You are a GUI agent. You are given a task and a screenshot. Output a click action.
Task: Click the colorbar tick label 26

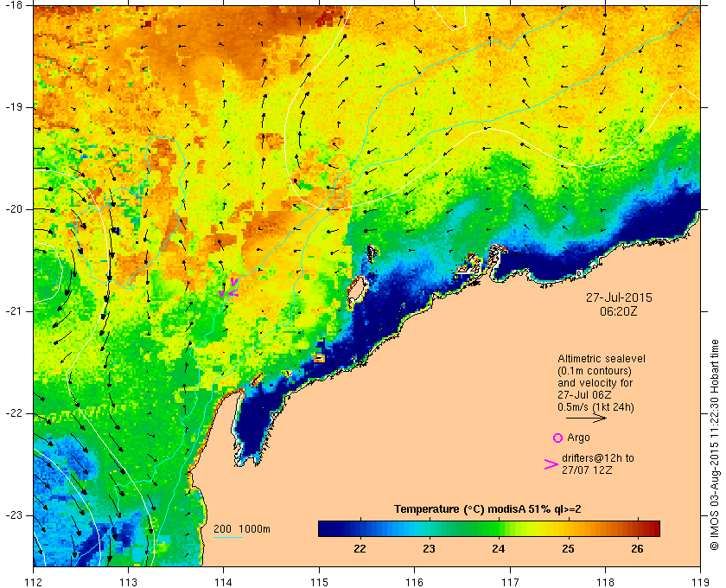[638, 549]
